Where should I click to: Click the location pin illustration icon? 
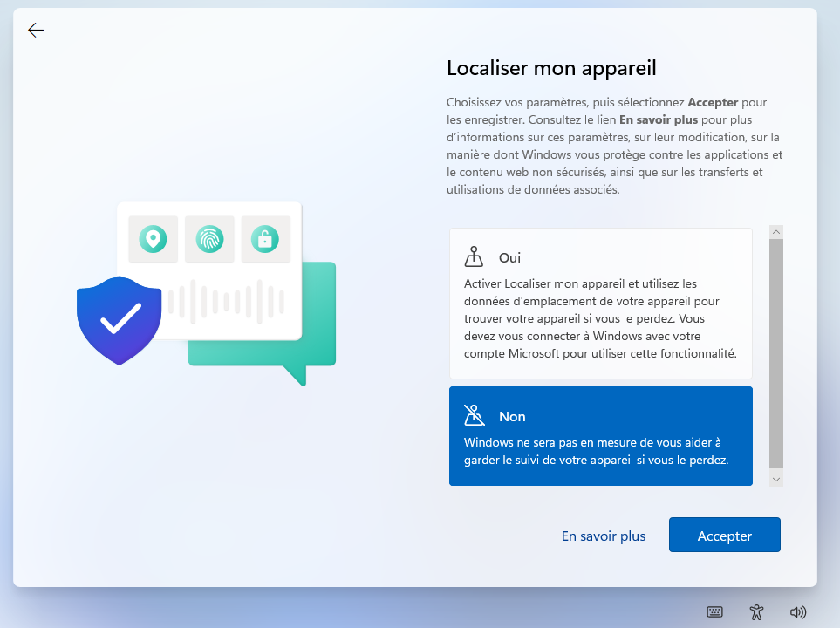point(154,238)
